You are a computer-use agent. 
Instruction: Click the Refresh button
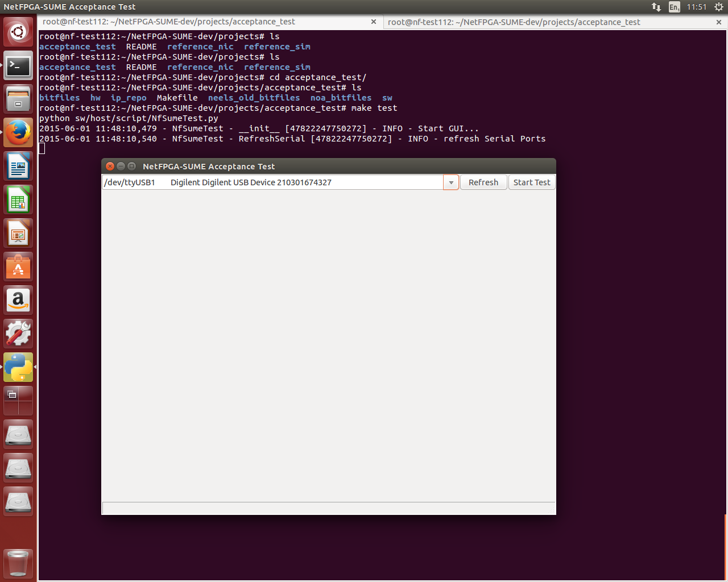[483, 182]
